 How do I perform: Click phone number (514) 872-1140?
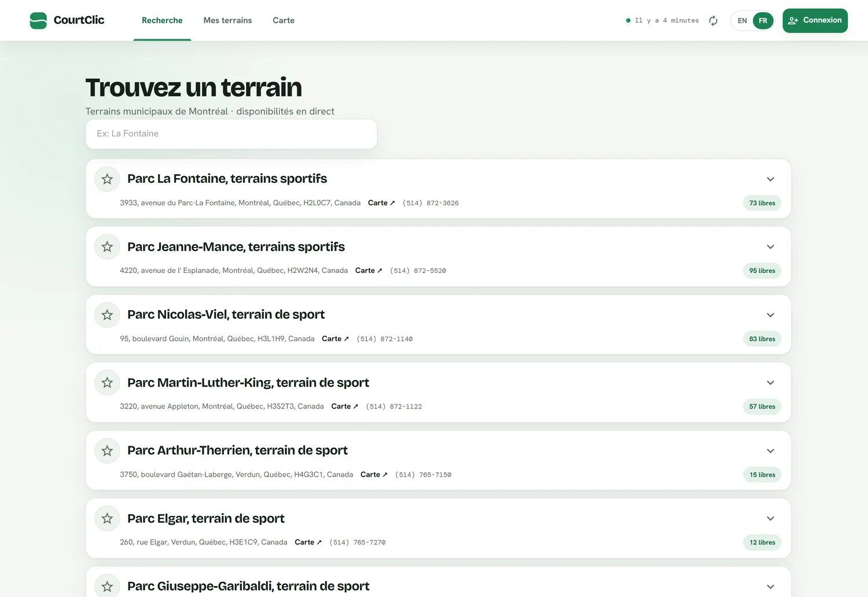point(385,339)
